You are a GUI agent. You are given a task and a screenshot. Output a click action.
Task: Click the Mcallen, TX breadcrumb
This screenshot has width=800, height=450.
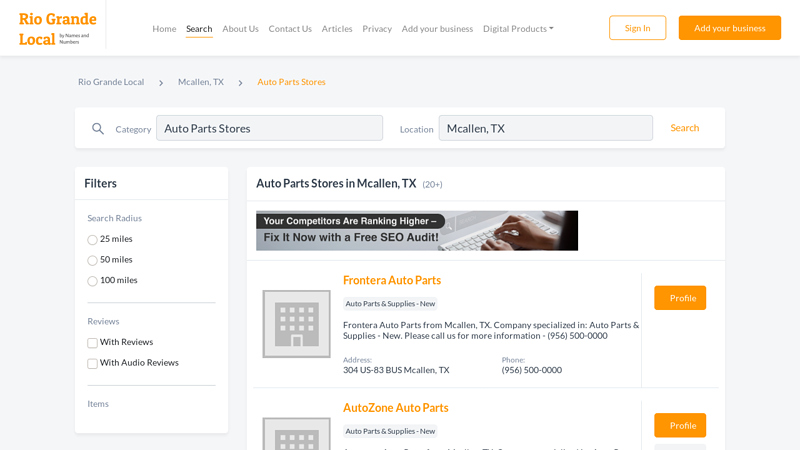[201, 82]
